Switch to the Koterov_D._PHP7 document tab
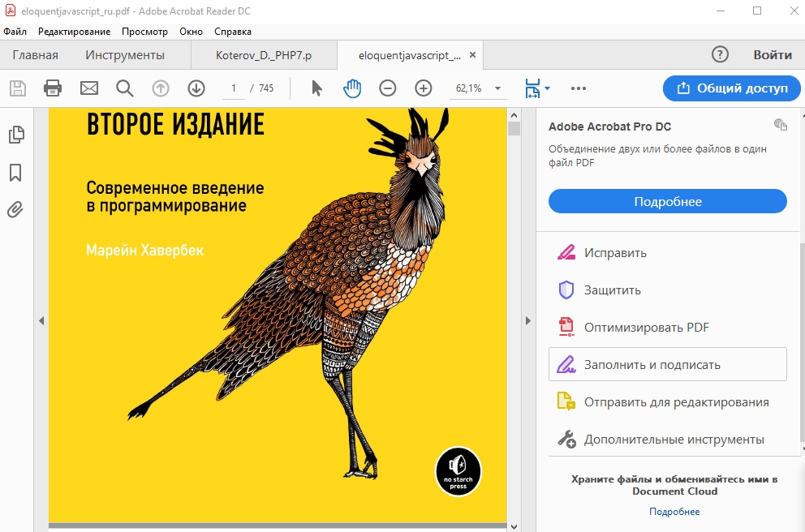The height and width of the screenshot is (532, 805). [264, 55]
